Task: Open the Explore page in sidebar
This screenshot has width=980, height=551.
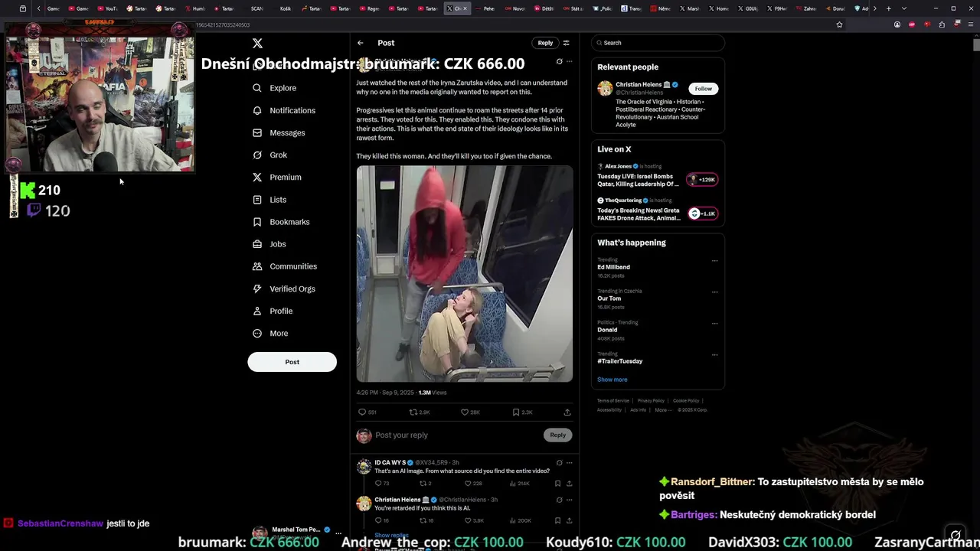Action: tap(274, 88)
